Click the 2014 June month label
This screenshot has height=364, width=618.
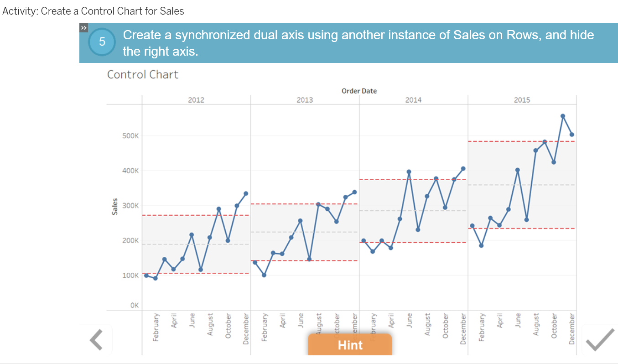[409, 321]
